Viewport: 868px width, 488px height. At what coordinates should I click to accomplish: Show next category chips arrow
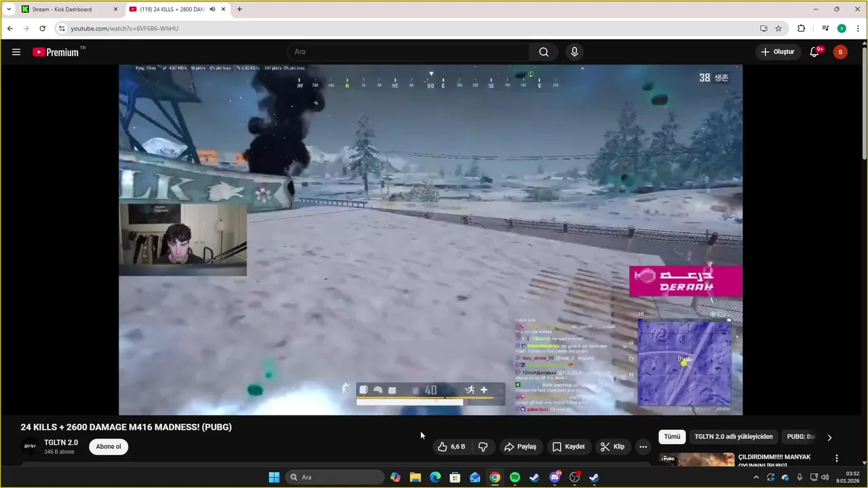829,437
